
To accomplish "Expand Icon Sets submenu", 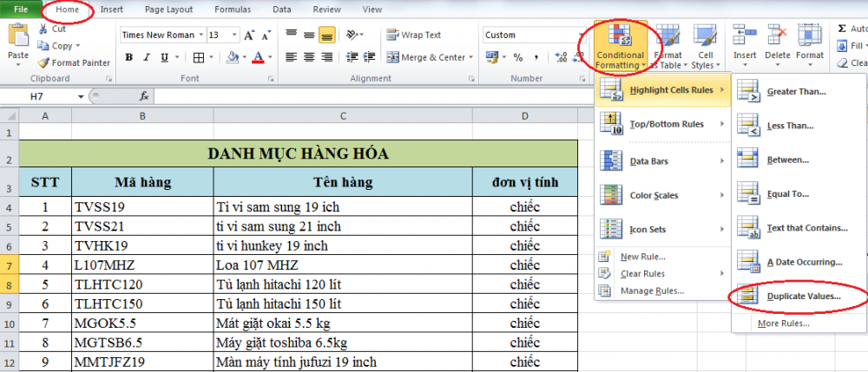I will click(x=662, y=230).
